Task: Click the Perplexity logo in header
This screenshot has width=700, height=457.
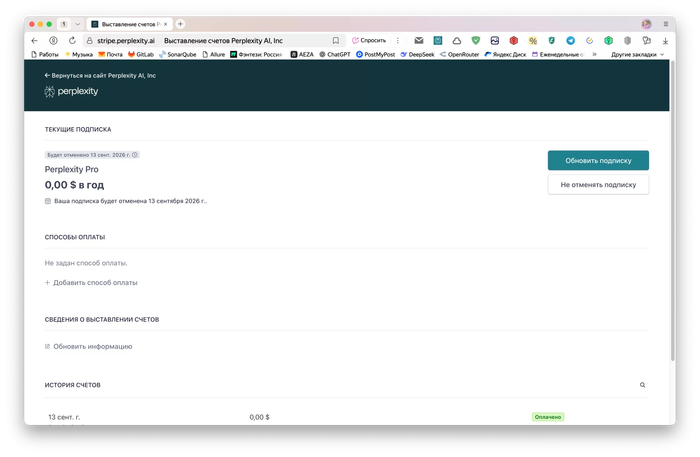Action: click(x=71, y=92)
